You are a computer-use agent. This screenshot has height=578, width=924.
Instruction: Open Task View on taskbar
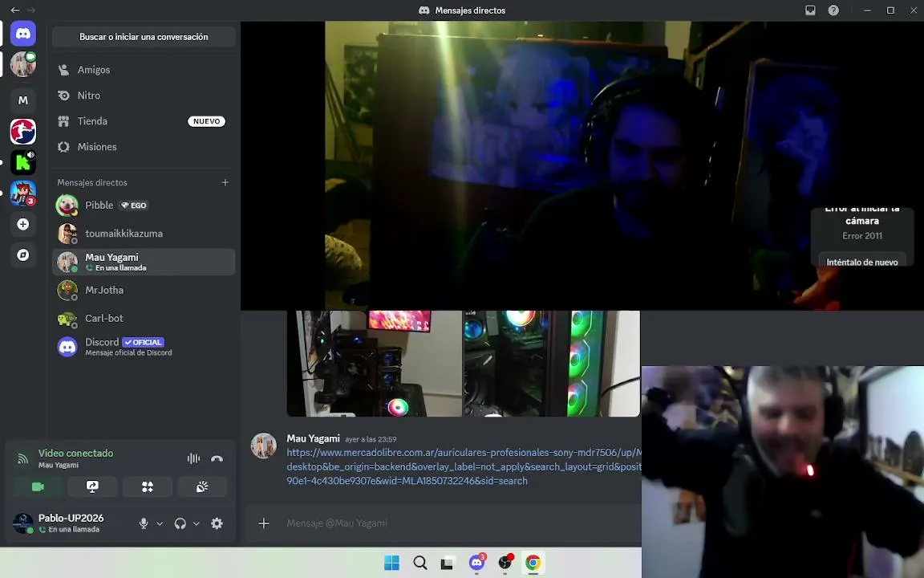(448, 563)
